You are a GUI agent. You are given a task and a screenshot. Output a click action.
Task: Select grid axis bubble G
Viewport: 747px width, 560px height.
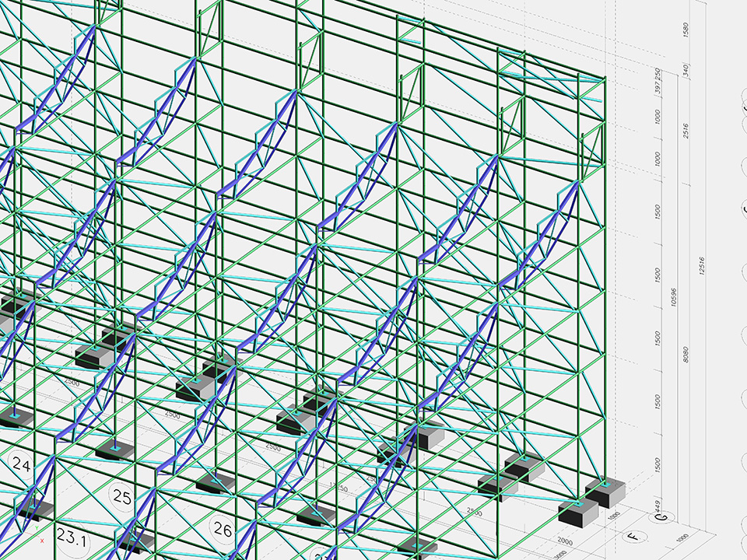662,516
